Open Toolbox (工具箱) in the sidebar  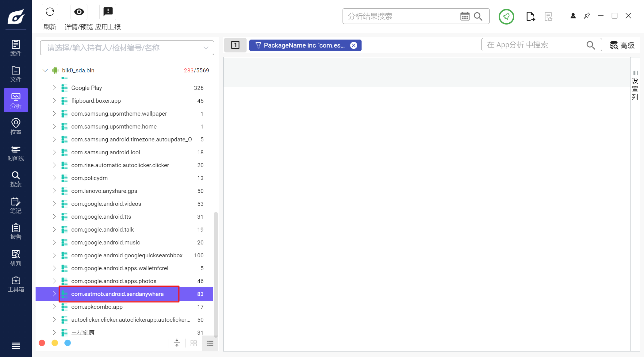click(16, 284)
